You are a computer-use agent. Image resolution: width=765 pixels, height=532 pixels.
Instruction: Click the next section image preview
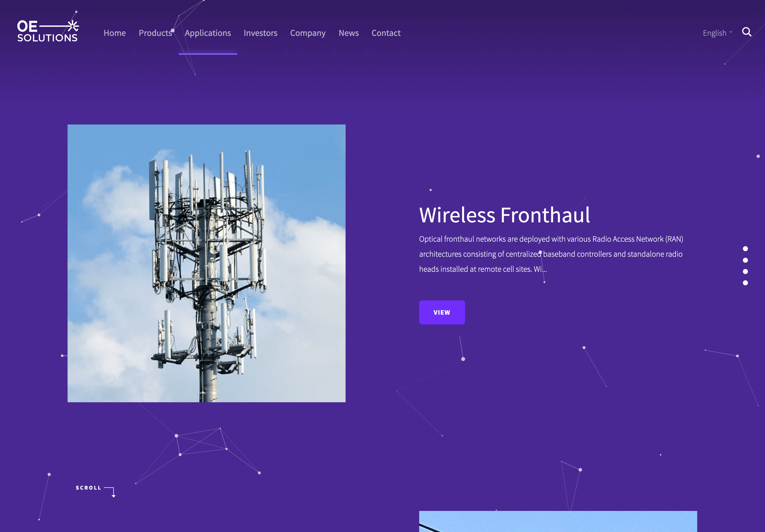point(558,521)
